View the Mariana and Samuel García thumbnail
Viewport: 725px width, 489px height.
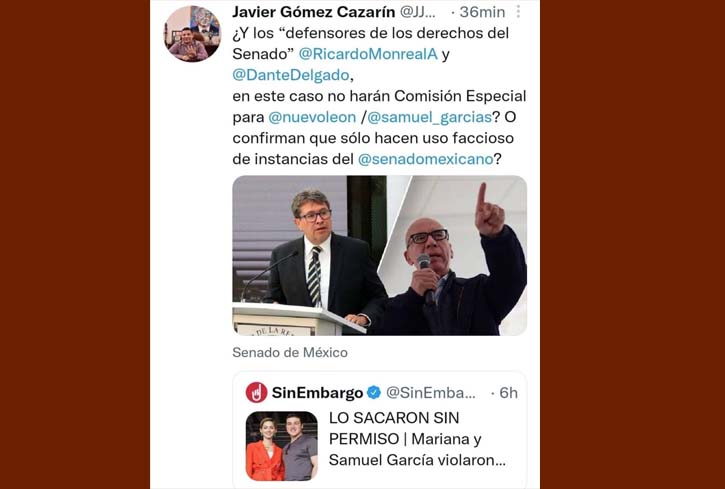pos(282,446)
